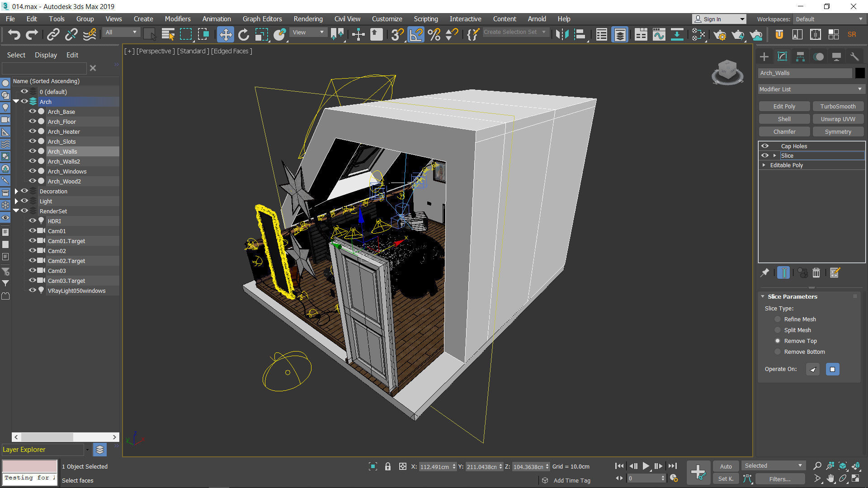Open the Rendering menu

[x=308, y=19]
